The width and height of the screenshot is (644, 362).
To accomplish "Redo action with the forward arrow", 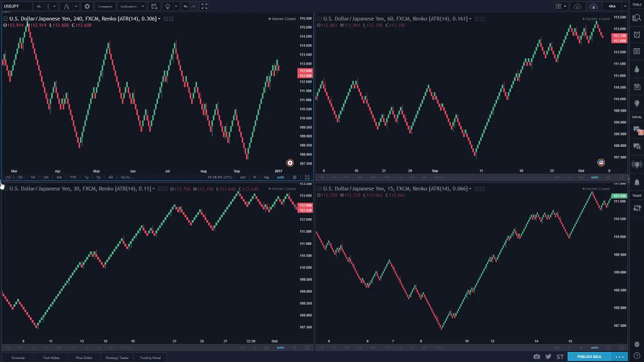I will coord(194,7).
